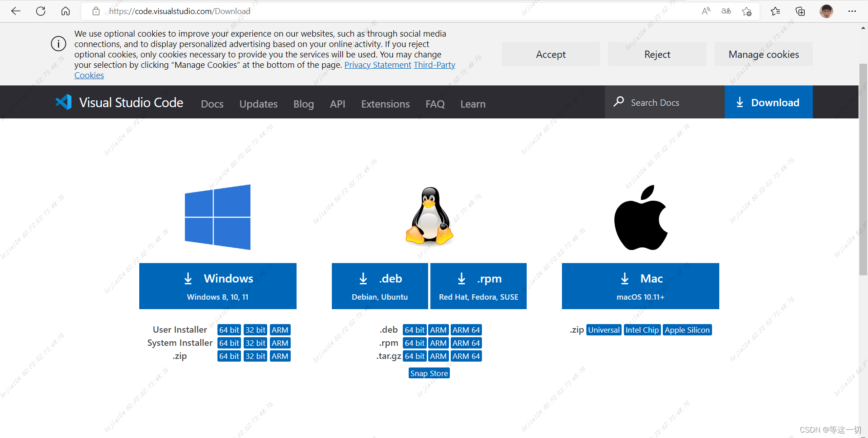868x438 pixels.
Task: Click the Search Docs field
Action: (665, 103)
